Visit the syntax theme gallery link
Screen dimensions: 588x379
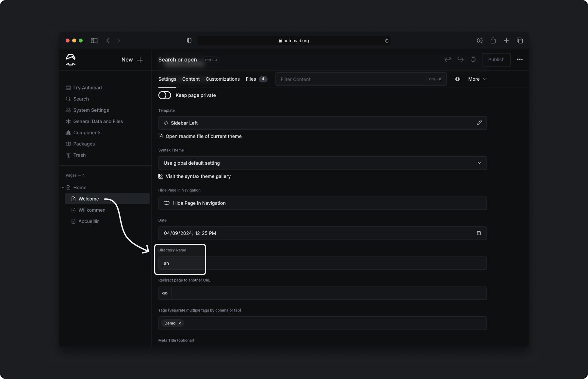tap(195, 176)
